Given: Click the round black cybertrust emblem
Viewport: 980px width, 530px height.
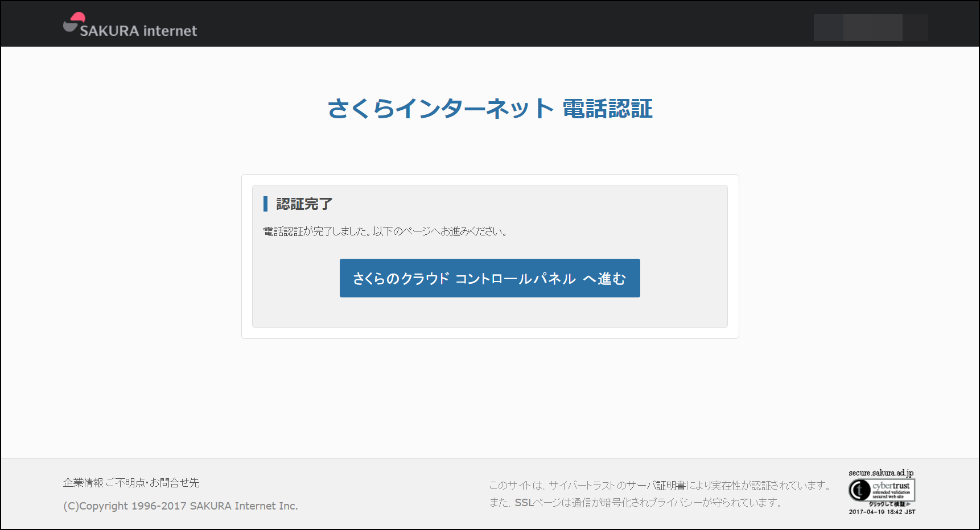Looking at the screenshot, I should (859, 490).
